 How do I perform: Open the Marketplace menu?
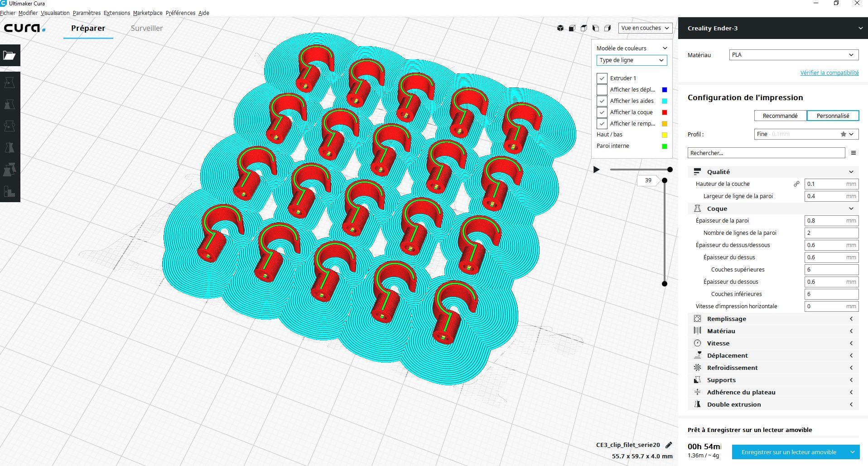click(148, 13)
